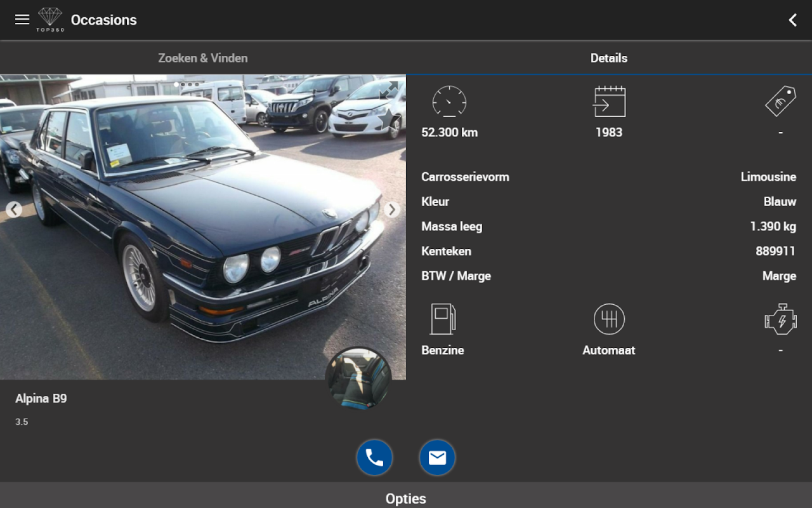Screen dimensions: 812x508
Task: Click the build year calendar icon
Action: (609, 101)
